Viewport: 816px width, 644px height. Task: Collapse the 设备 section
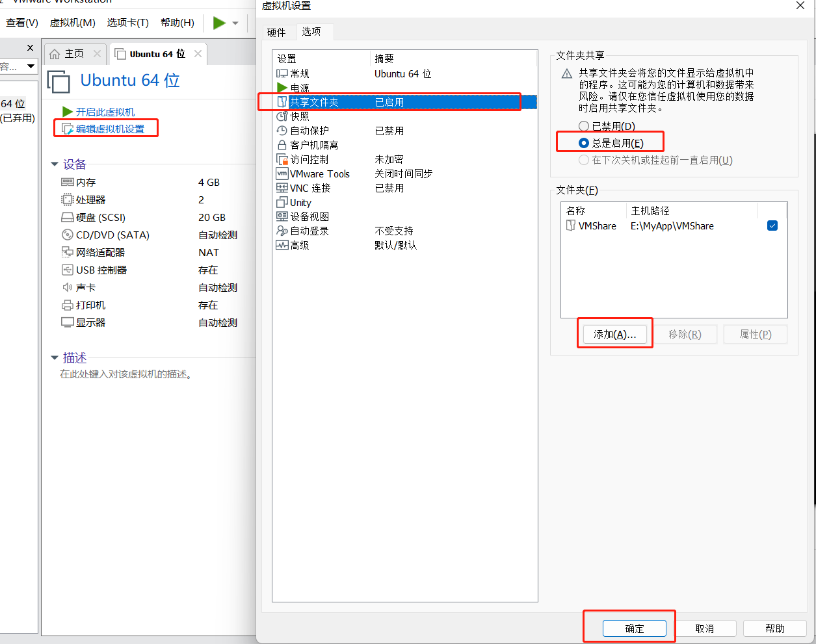pyautogui.click(x=55, y=164)
